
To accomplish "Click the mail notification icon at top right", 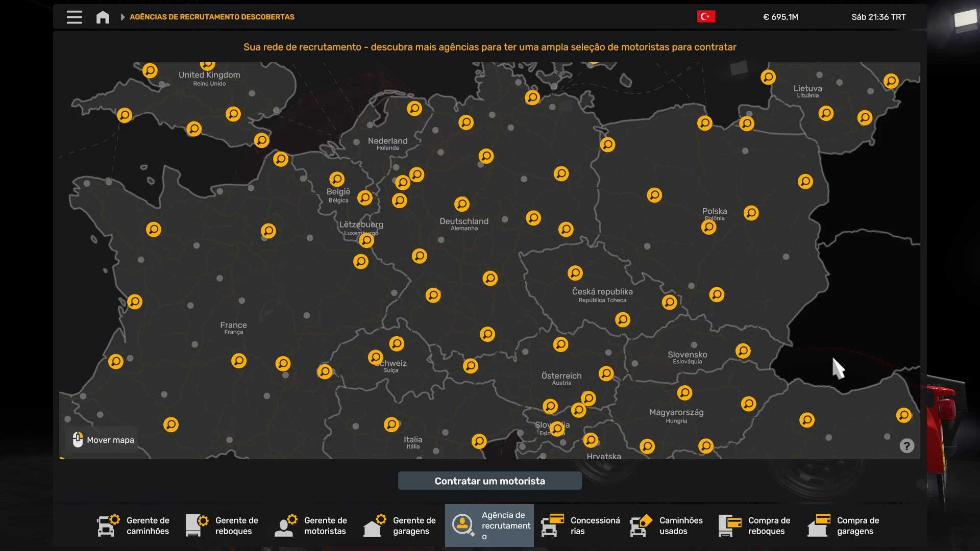I will click(965, 19).
